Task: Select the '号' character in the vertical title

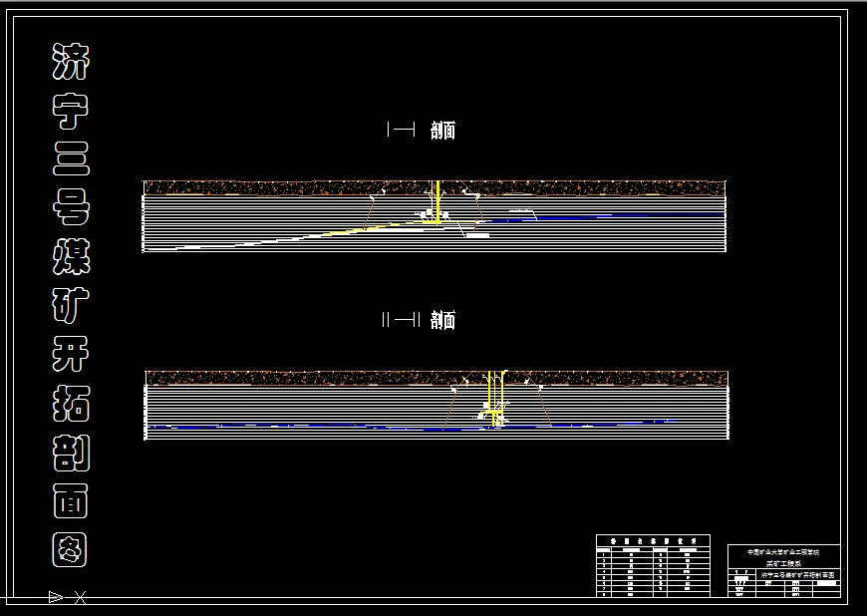Action: (71, 206)
